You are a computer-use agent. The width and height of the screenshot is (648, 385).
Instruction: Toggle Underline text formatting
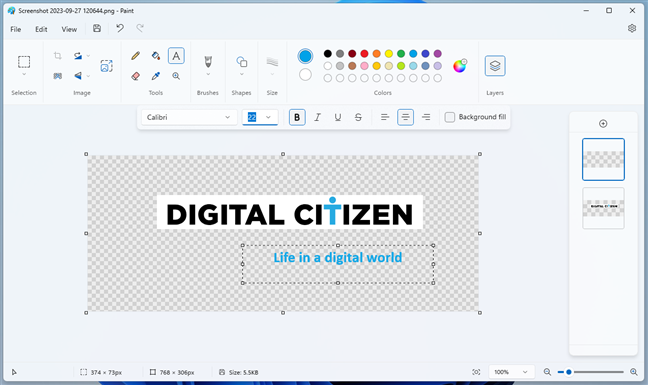(x=338, y=117)
